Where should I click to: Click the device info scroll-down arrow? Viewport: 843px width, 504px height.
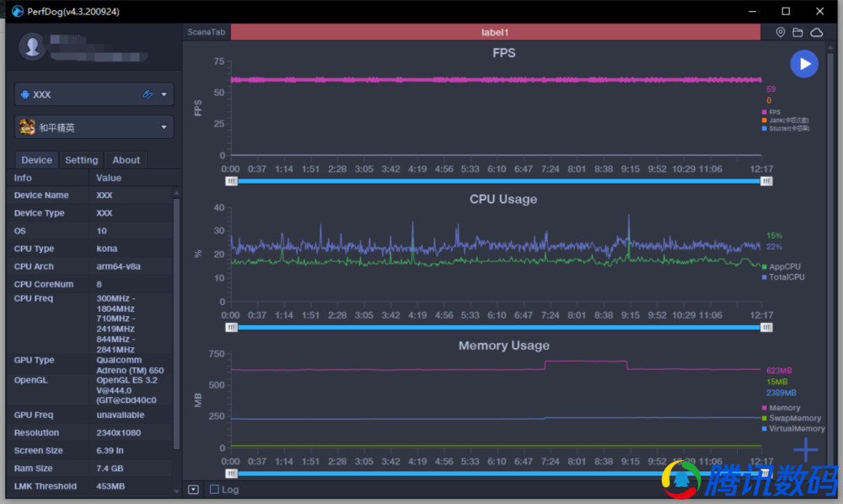point(176,491)
